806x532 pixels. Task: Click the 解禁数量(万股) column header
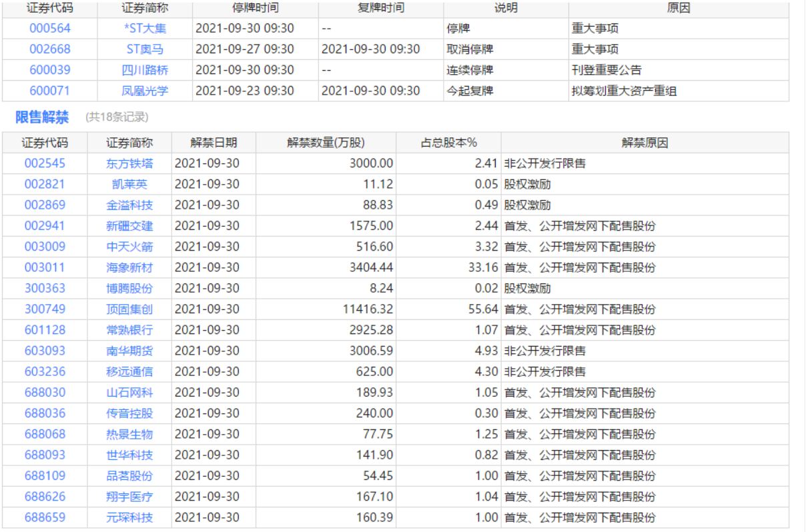pyautogui.click(x=326, y=143)
